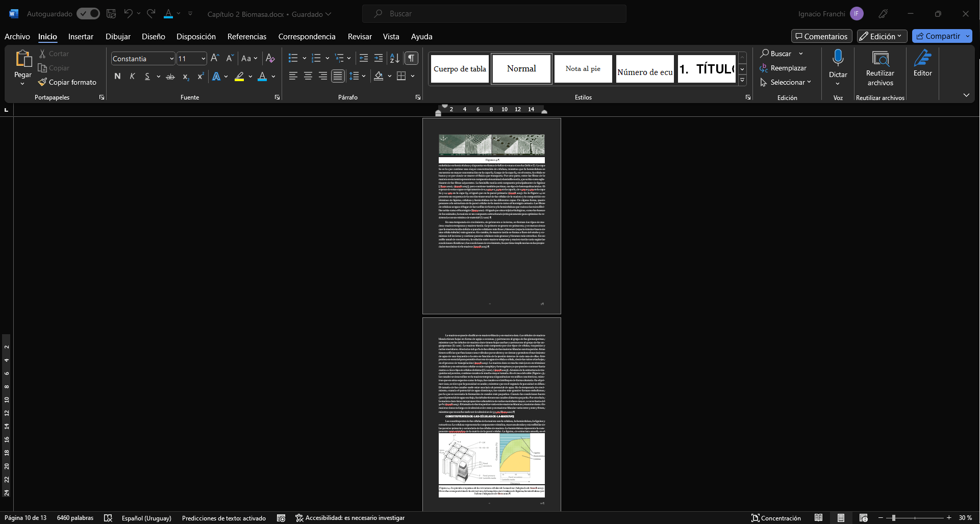Open the Font dialog launcher
The height and width of the screenshot is (524, 980).
click(277, 97)
